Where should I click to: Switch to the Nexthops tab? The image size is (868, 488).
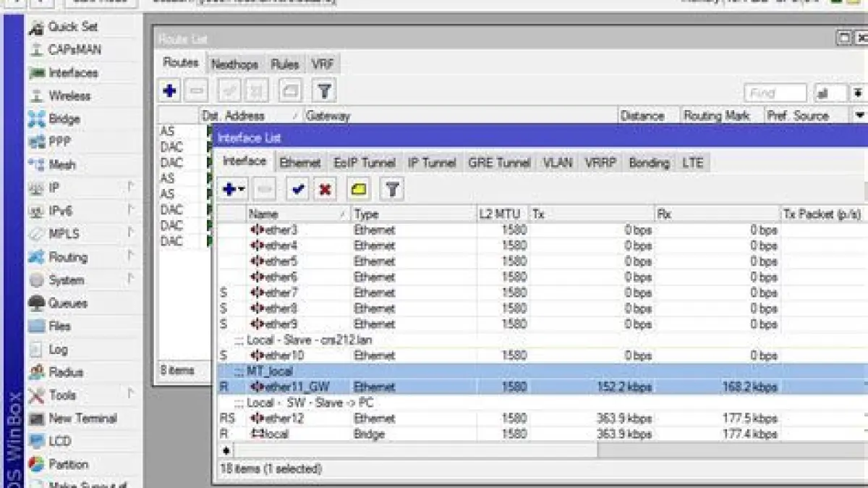tap(234, 64)
